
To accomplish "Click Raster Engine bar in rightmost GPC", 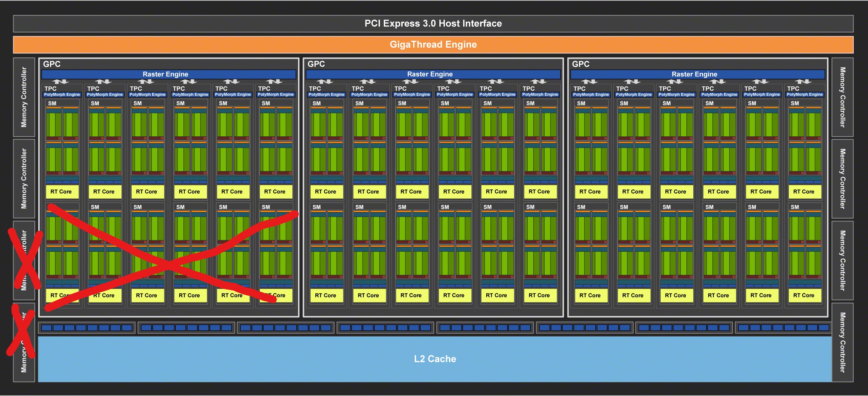I will 694,74.
